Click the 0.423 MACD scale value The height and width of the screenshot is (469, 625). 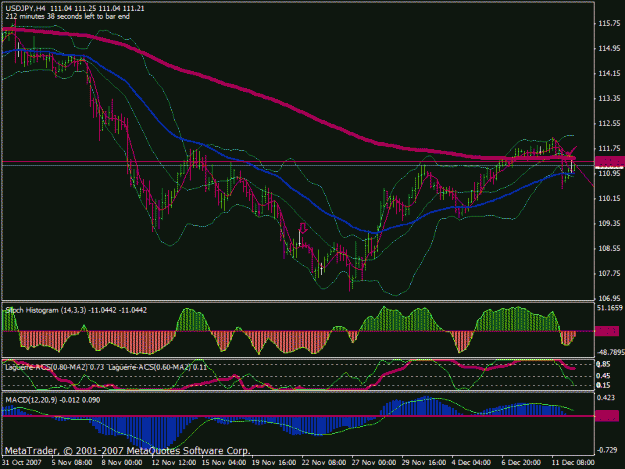(606, 397)
